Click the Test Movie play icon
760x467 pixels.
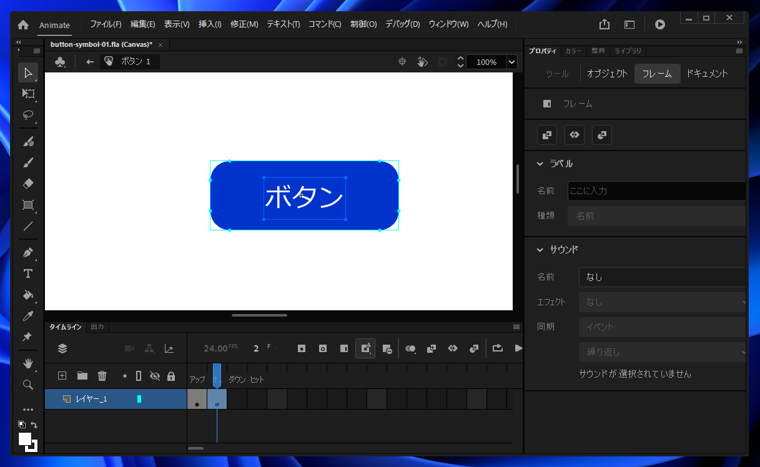[x=660, y=24]
